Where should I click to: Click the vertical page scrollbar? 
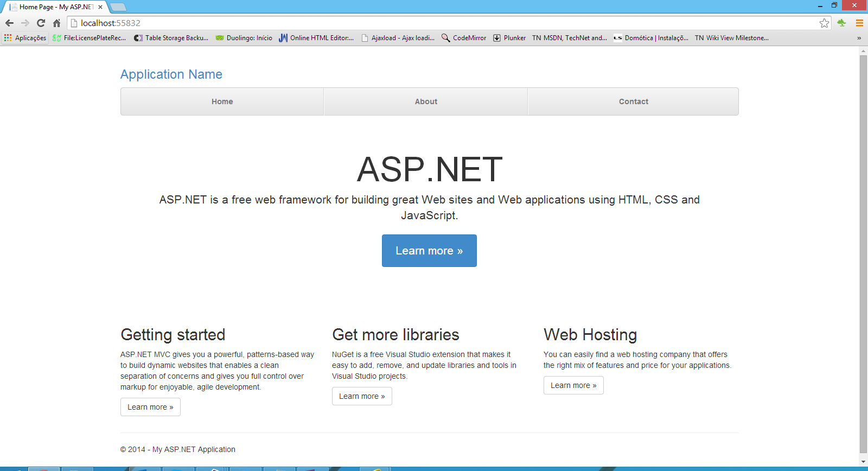[x=864, y=254]
